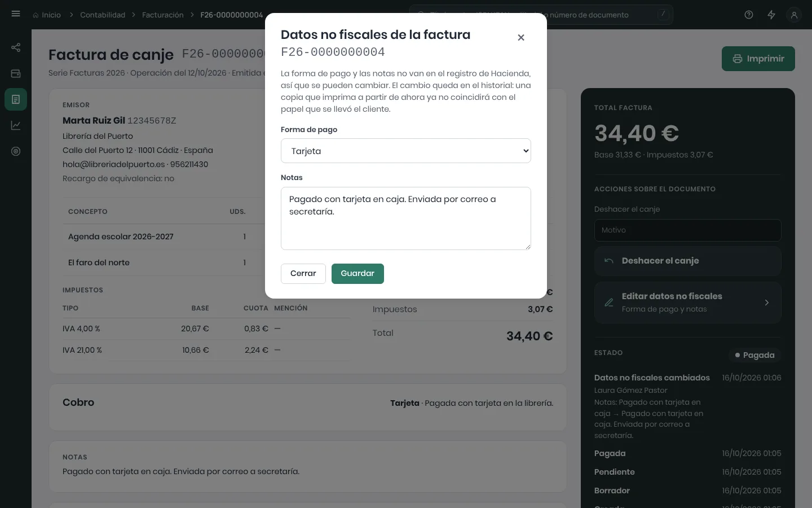Click the Pagada status badge next to Estado
This screenshot has height=508, width=812.
[754, 355]
